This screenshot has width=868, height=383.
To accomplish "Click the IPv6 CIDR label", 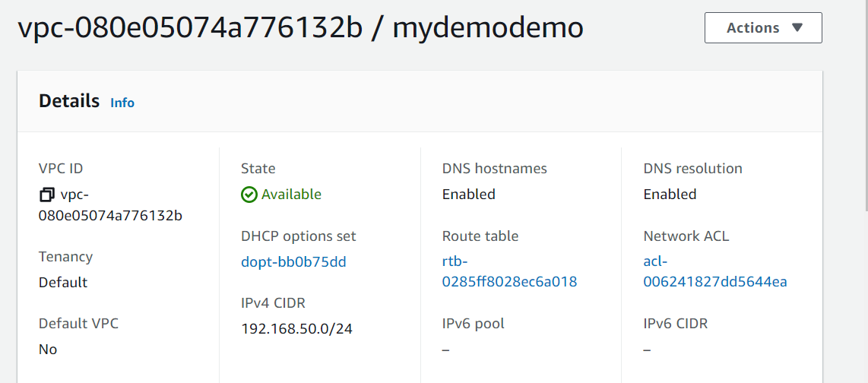I will coord(675,324).
